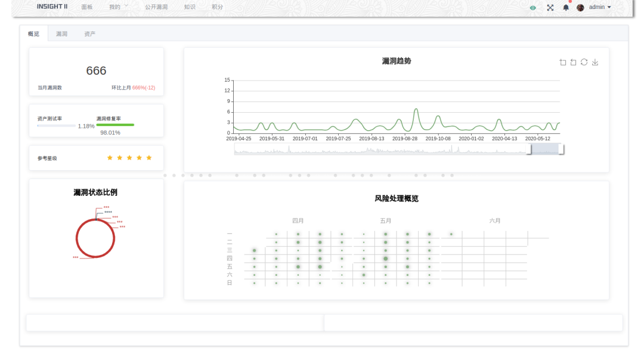Screen dimensions: 644x357
Task: Switch to the 漏洞 tab
Action: (61, 33)
